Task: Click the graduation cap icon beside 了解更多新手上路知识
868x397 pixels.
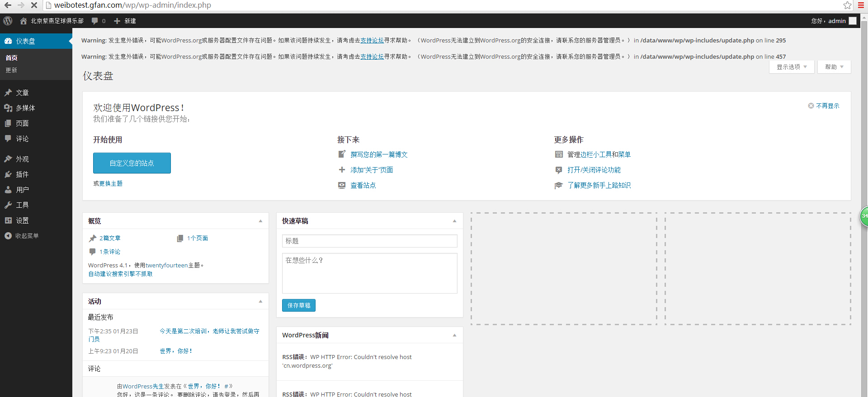Action: click(x=559, y=185)
